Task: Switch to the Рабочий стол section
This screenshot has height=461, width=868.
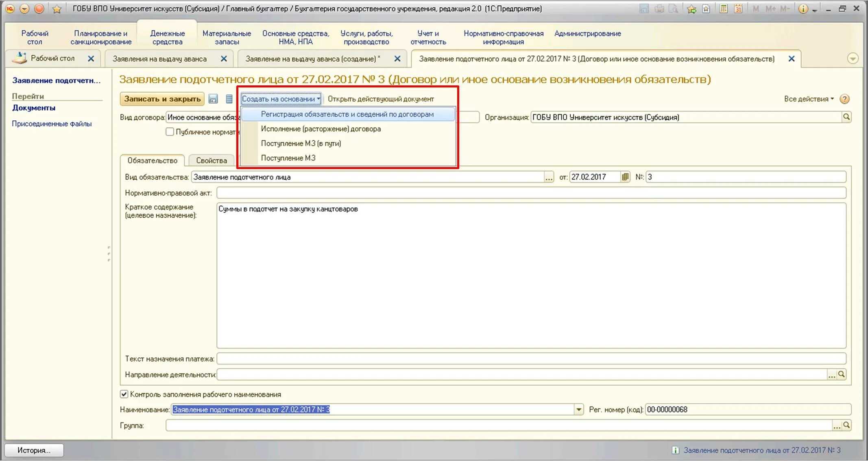Action: point(35,37)
